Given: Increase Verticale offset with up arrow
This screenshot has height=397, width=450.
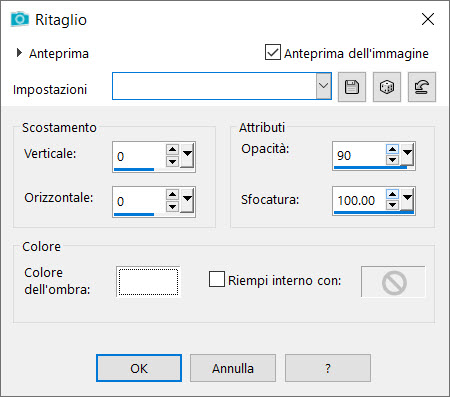Looking at the screenshot, I should pos(172,150).
